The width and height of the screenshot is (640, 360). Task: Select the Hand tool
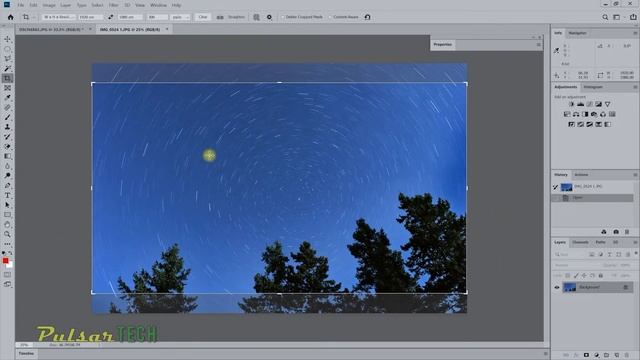click(x=7, y=225)
